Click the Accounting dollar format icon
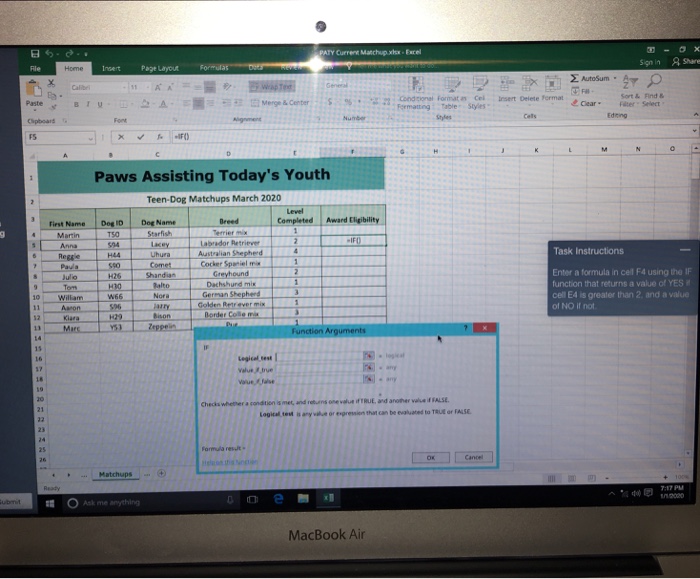Image resolution: width=700 pixels, height=579 pixels. point(329,102)
